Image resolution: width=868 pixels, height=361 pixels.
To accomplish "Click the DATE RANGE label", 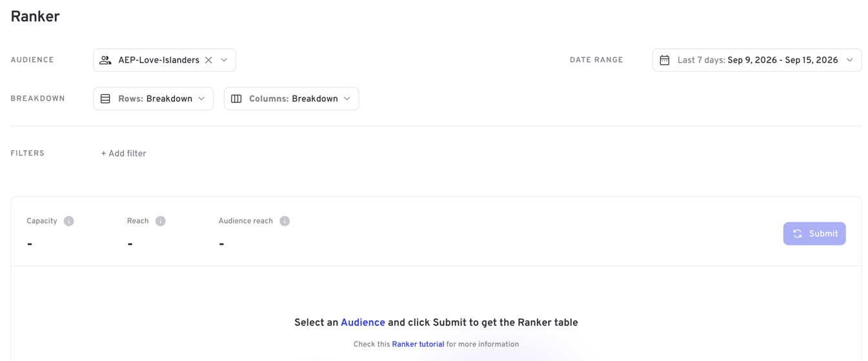I will click(596, 60).
